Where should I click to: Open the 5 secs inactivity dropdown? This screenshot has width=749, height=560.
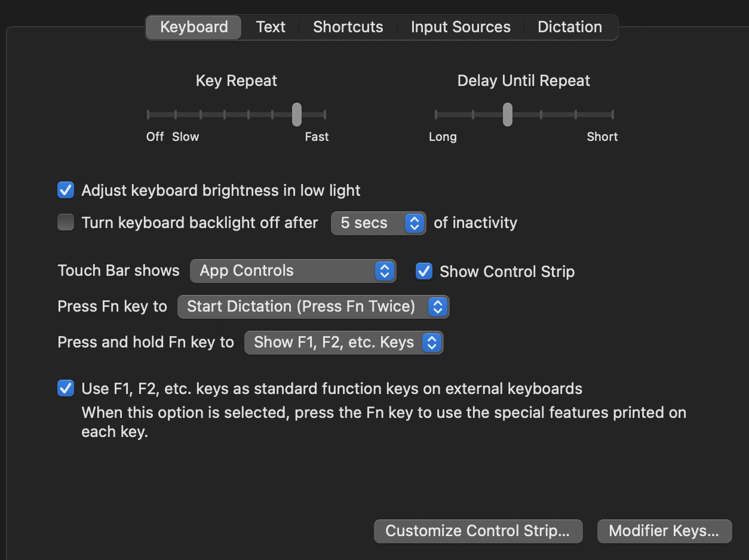[x=378, y=223]
